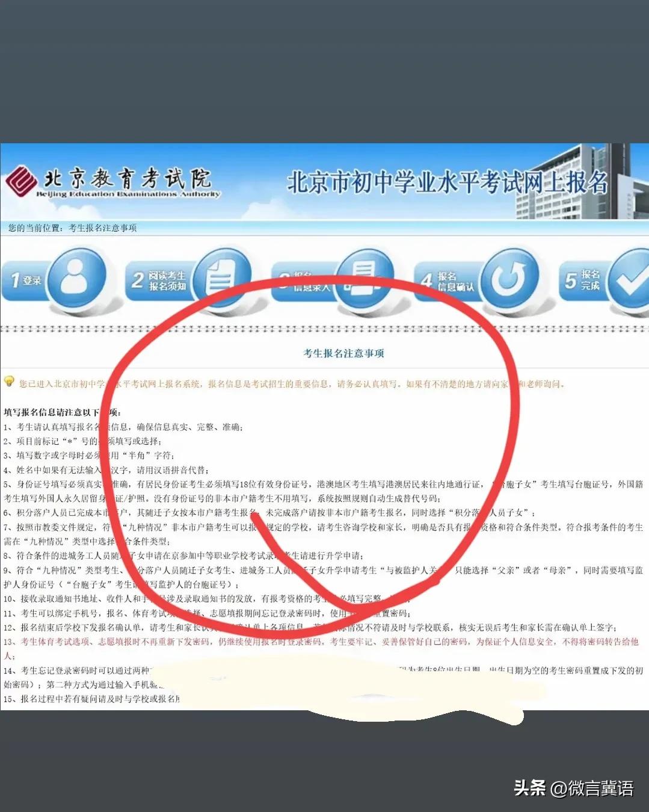The width and height of the screenshot is (649, 812).
Task: Click note 7 about “九种情况”非本市户籍考生
Action: coord(324,534)
